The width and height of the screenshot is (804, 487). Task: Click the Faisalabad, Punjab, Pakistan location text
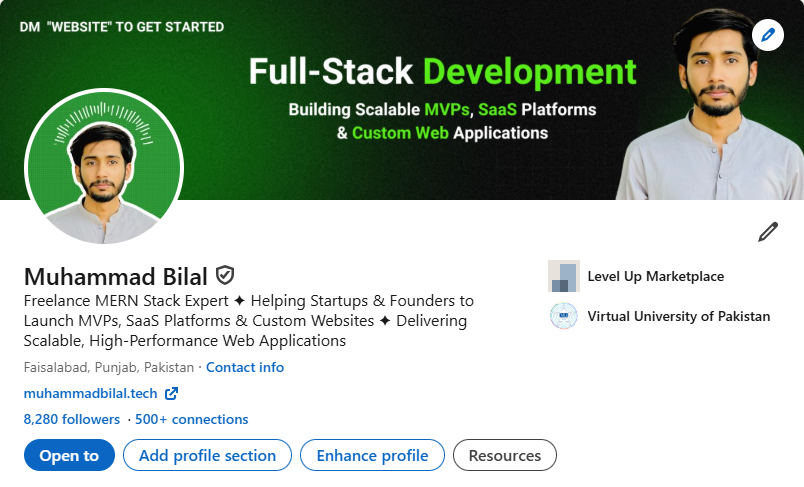pyautogui.click(x=109, y=368)
